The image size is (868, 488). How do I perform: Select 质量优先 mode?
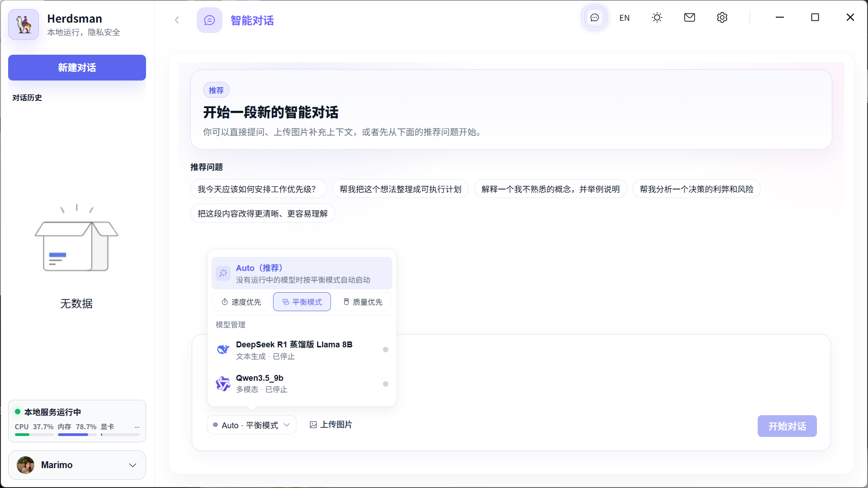coord(363,302)
